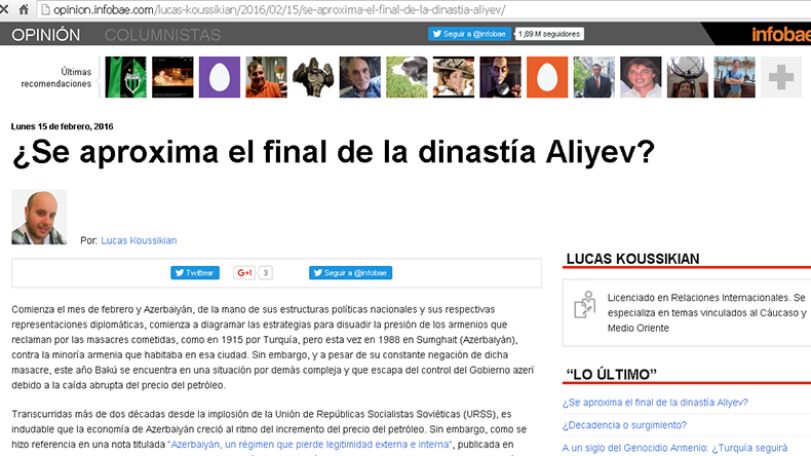Click the date 'Lunes 15 de febrero, 2016'

click(62, 126)
